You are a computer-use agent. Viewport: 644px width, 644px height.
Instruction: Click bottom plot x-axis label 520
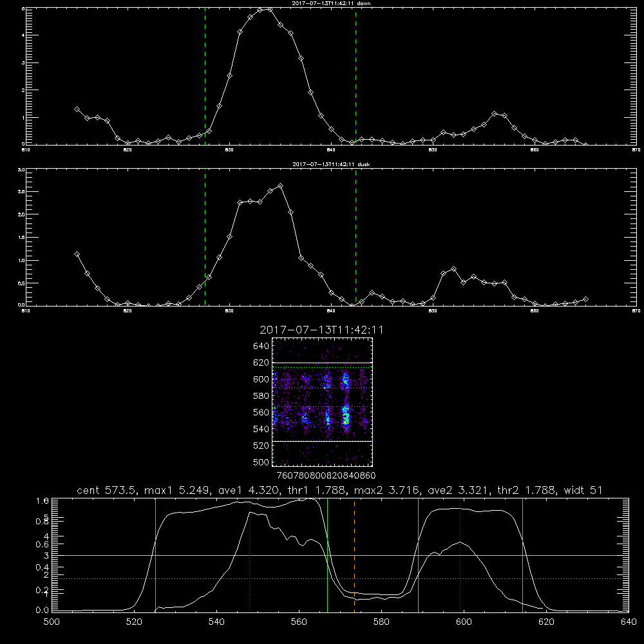(134, 622)
